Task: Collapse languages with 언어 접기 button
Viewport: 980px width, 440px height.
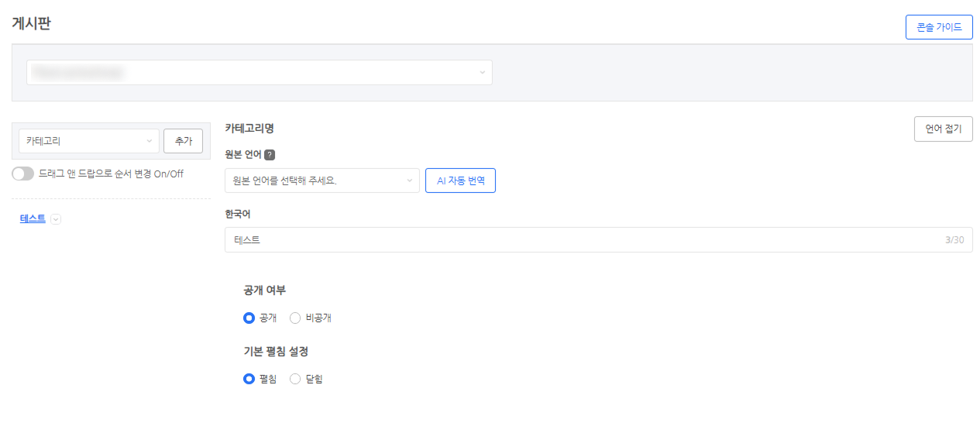Action: click(x=943, y=129)
